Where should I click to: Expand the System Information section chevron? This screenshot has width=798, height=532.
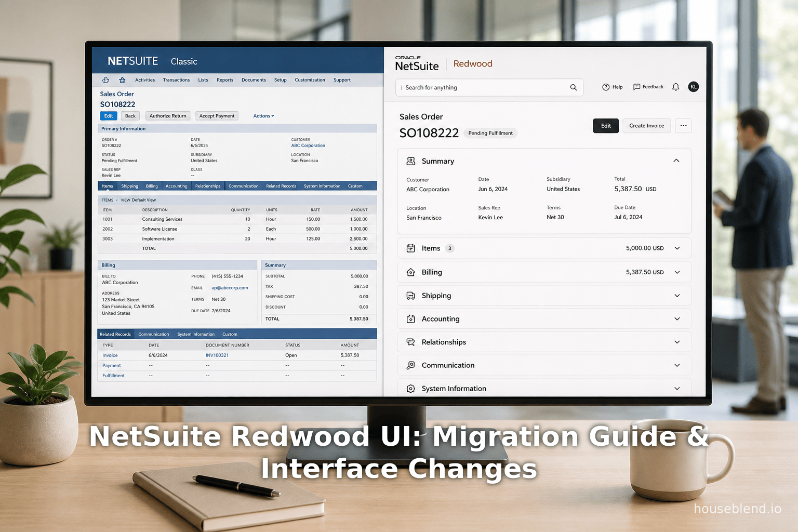tap(677, 389)
